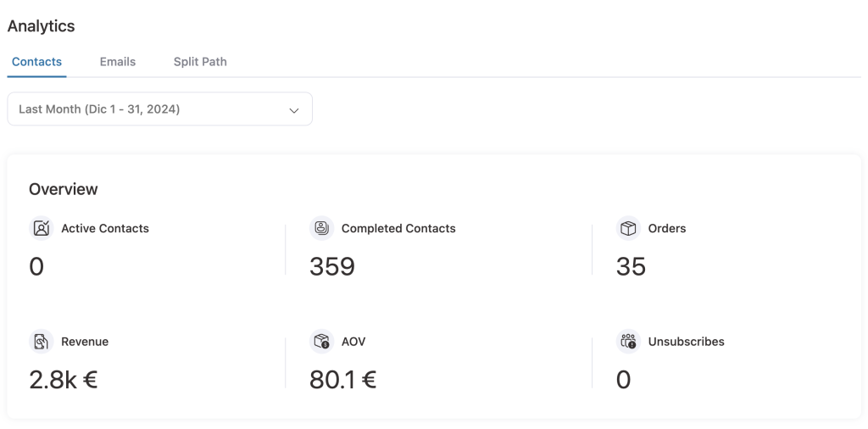Viewport: 868px width, 429px height.
Task: Click the Orders box icon
Action: [628, 228]
